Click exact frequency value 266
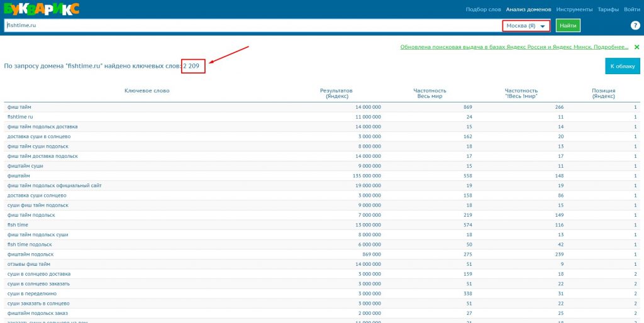644x323 pixels. click(559, 107)
